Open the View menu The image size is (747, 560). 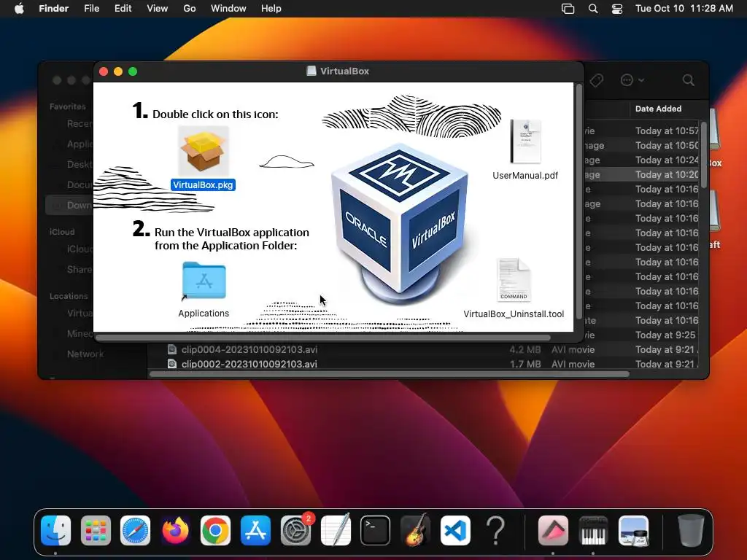point(158,9)
